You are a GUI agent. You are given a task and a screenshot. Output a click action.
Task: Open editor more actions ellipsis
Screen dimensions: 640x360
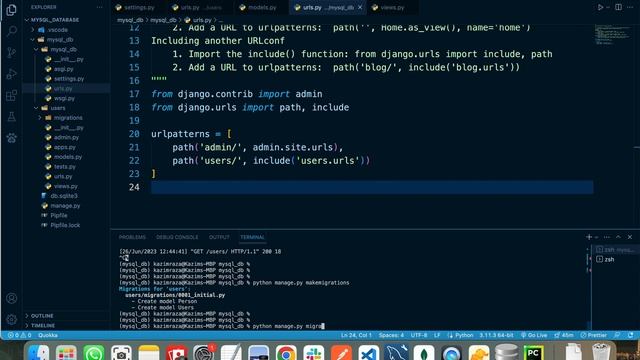[630, 7]
